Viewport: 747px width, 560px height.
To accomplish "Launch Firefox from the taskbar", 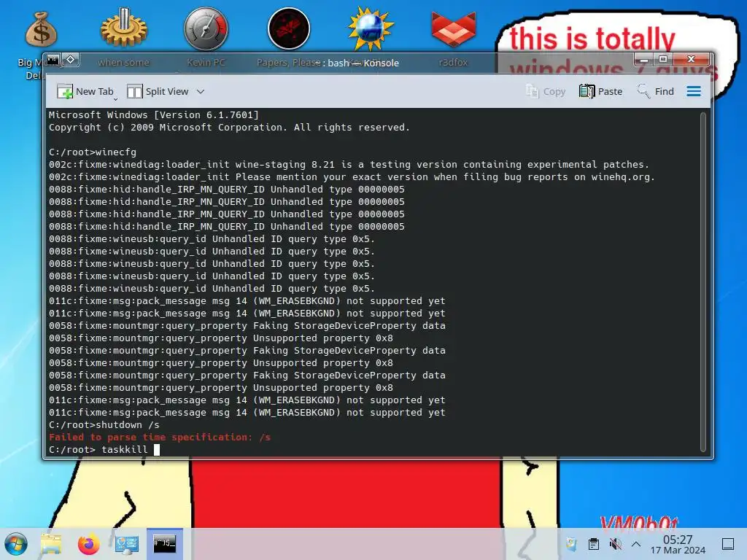I will (x=88, y=544).
